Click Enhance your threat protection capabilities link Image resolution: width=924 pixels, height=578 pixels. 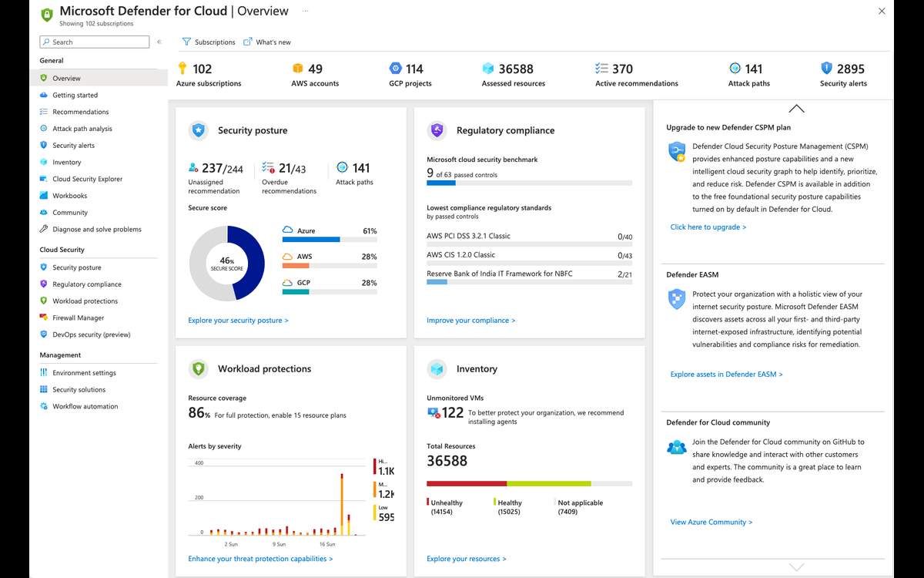[260, 559]
